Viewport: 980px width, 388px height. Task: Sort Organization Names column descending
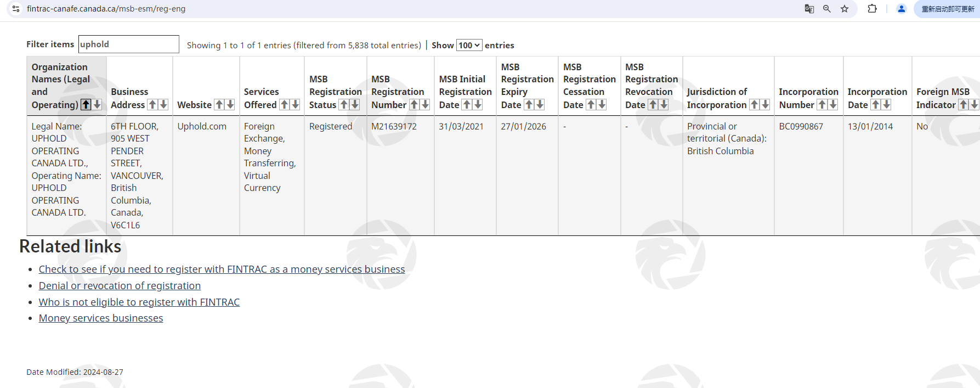[97, 104]
